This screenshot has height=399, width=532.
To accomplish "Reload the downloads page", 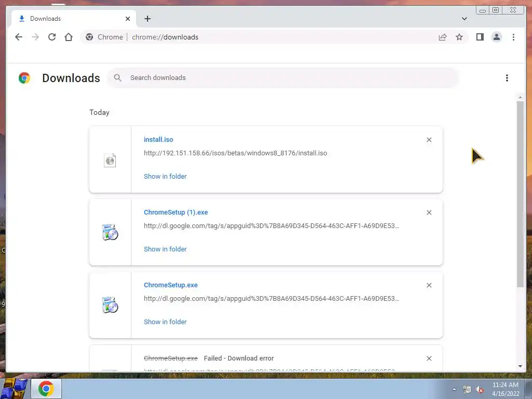I will [x=52, y=37].
